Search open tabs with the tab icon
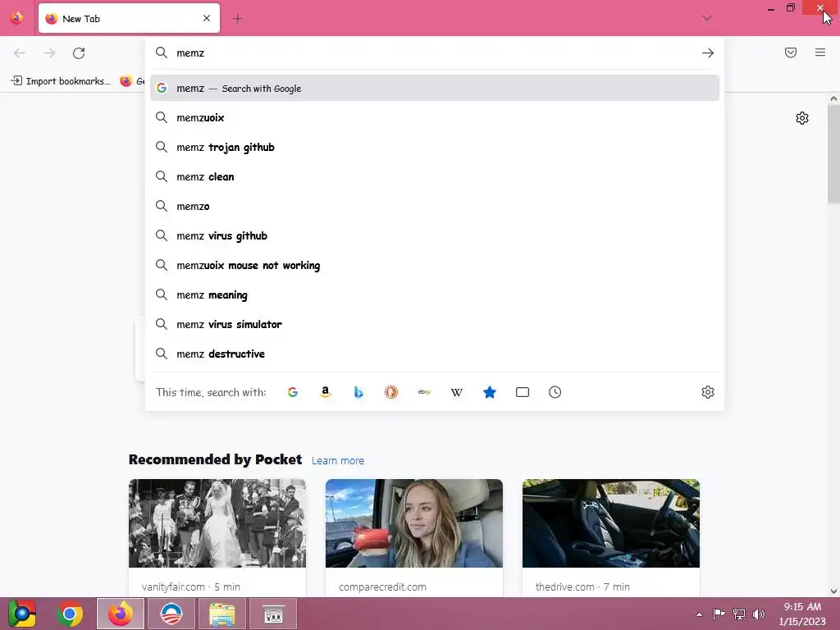 (523, 392)
